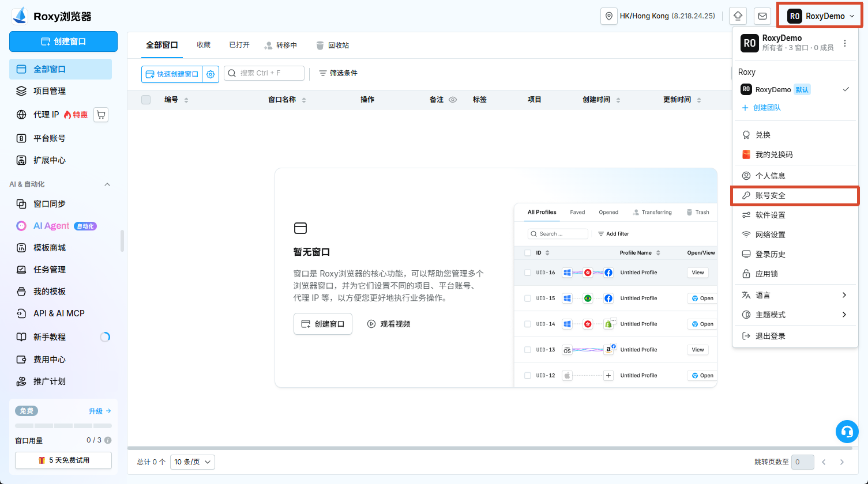
Task: Open API & AI MCP in the sidebar
Action: coord(61,313)
